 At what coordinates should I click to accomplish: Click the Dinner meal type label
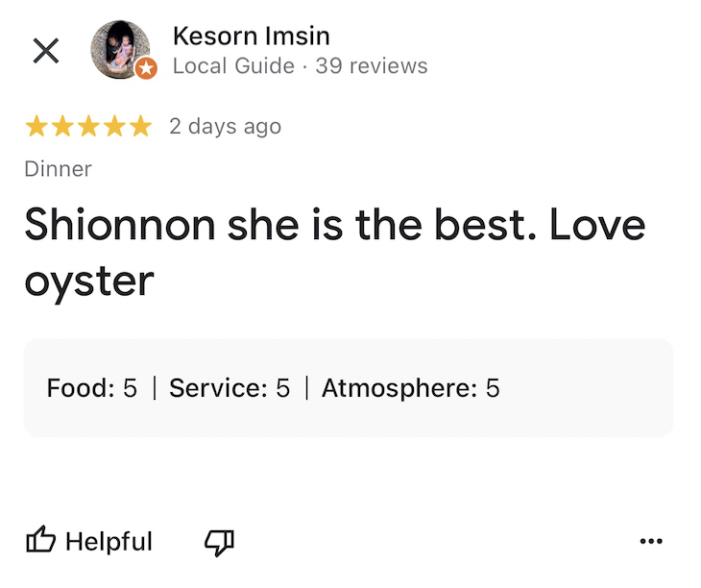(x=58, y=169)
